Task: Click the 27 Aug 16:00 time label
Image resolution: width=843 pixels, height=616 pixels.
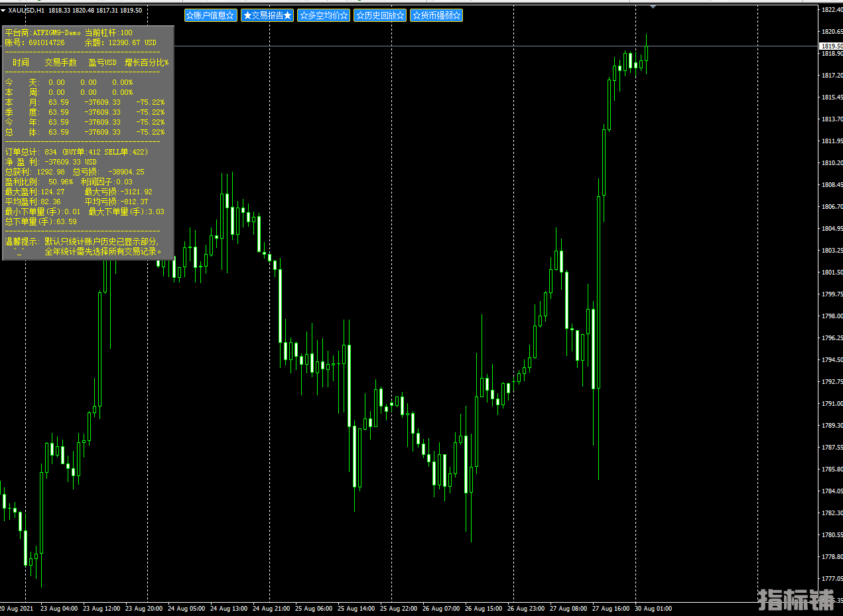Action: click(612, 608)
